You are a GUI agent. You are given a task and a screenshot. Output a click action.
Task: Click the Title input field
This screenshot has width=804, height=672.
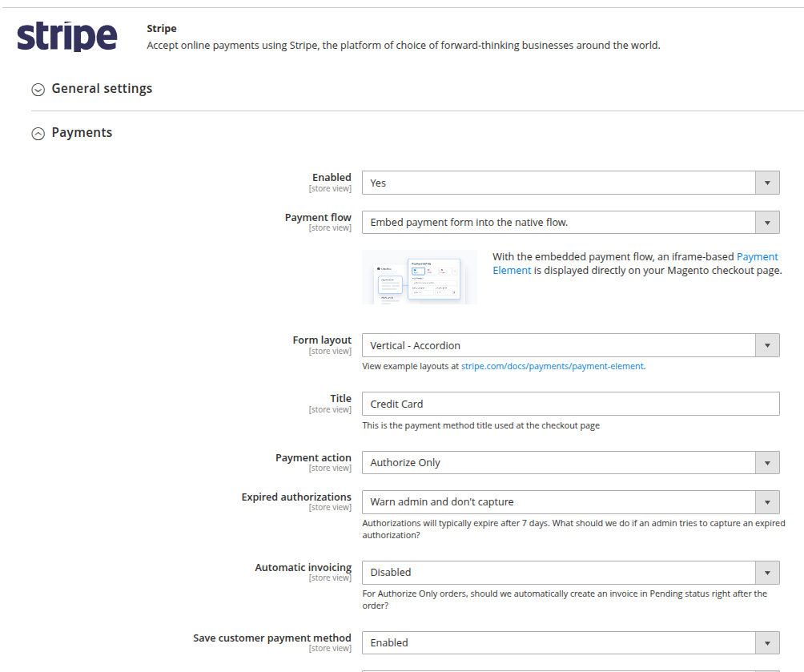(x=570, y=404)
